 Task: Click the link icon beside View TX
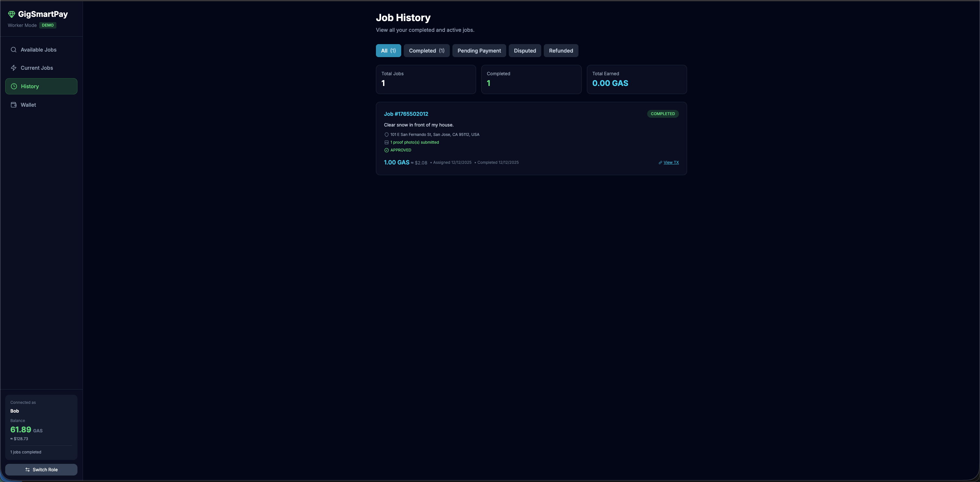tap(660, 163)
